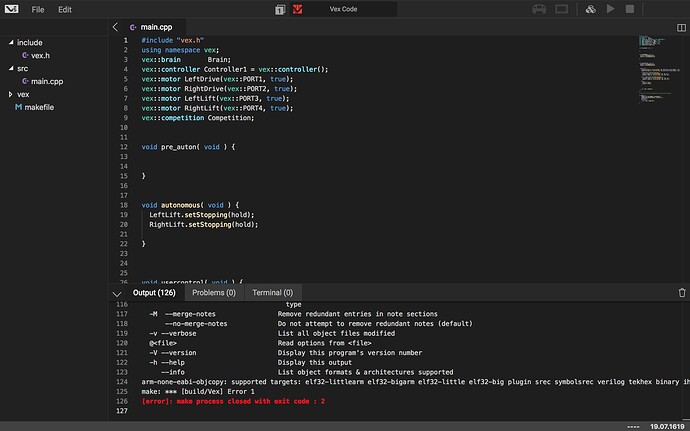Click the red project icon beside Vex Code
The image size is (690, 431).
click(298, 9)
